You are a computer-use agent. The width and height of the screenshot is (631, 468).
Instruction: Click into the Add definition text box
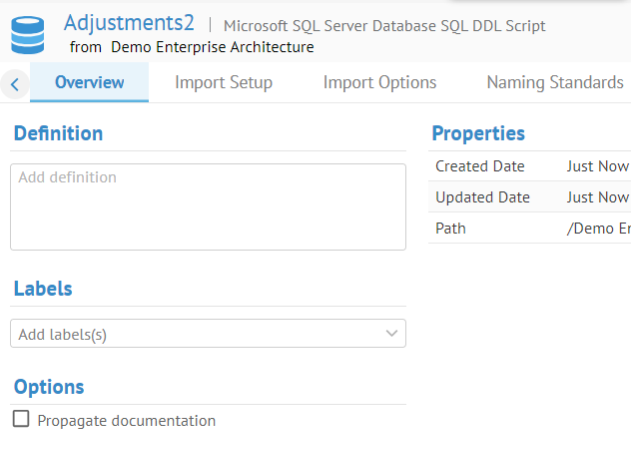[207, 206]
